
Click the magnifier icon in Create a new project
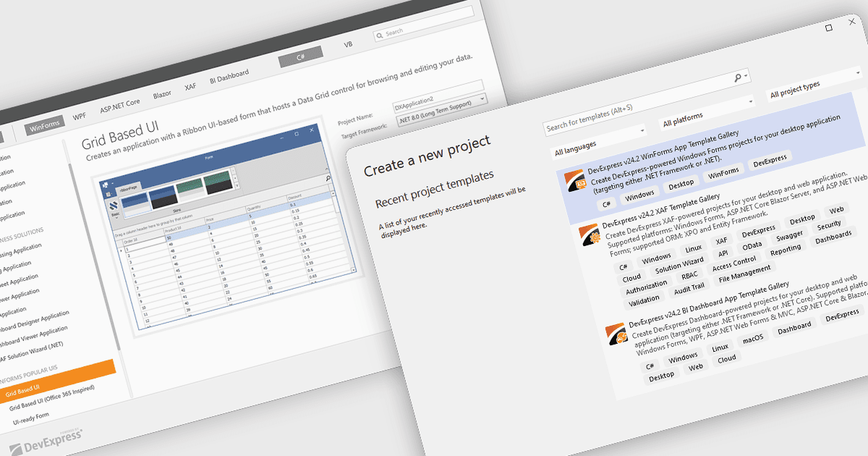tap(739, 77)
